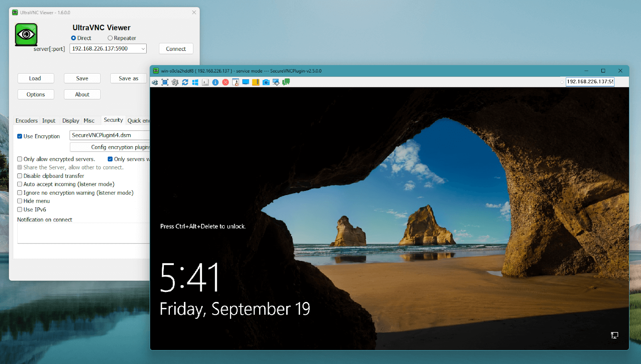
Task: Switch to the Encoders tab
Action: (x=26, y=121)
